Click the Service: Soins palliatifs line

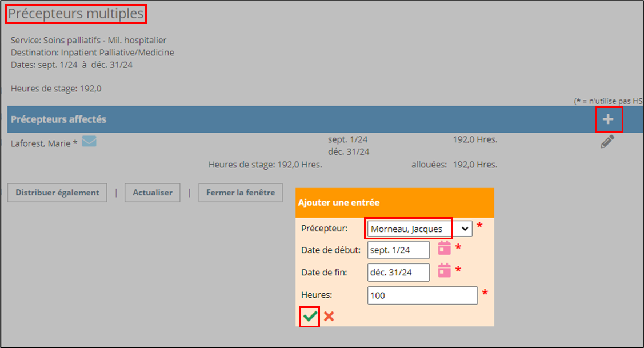click(89, 40)
